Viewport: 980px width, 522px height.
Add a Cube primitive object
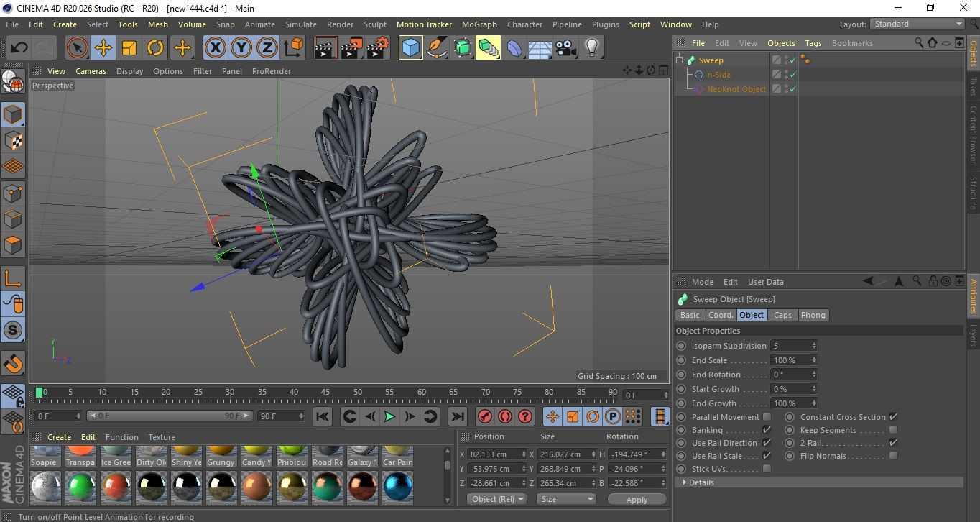[410, 48]
